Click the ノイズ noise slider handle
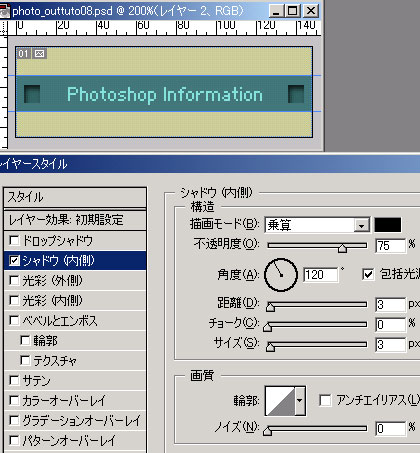 (x=267, y=431)
